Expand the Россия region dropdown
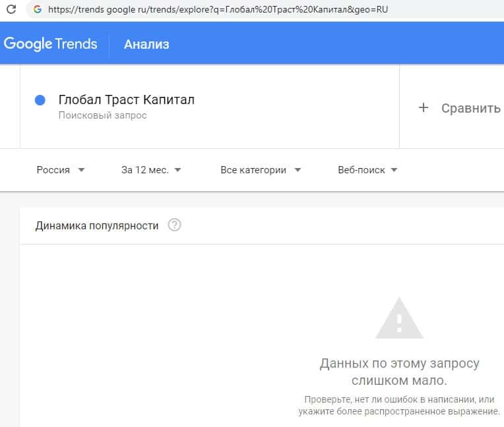The image size is (504, 427). click(61, 170)
